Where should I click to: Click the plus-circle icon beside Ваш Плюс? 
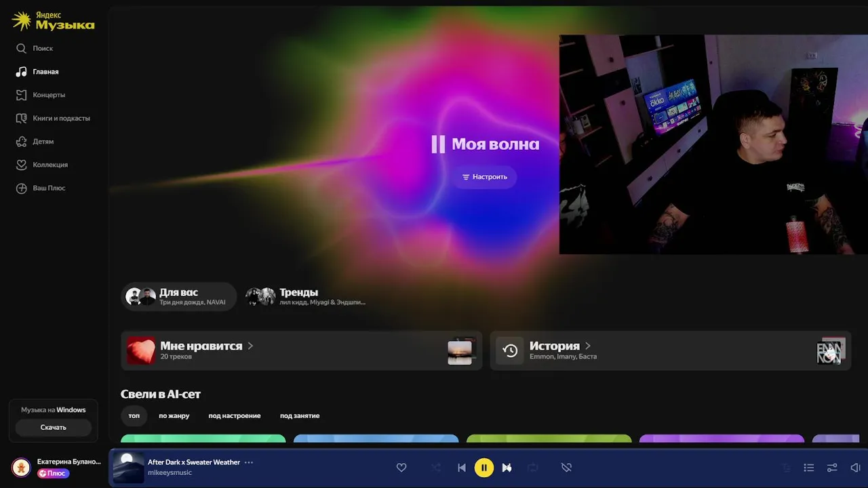point(22,188)
